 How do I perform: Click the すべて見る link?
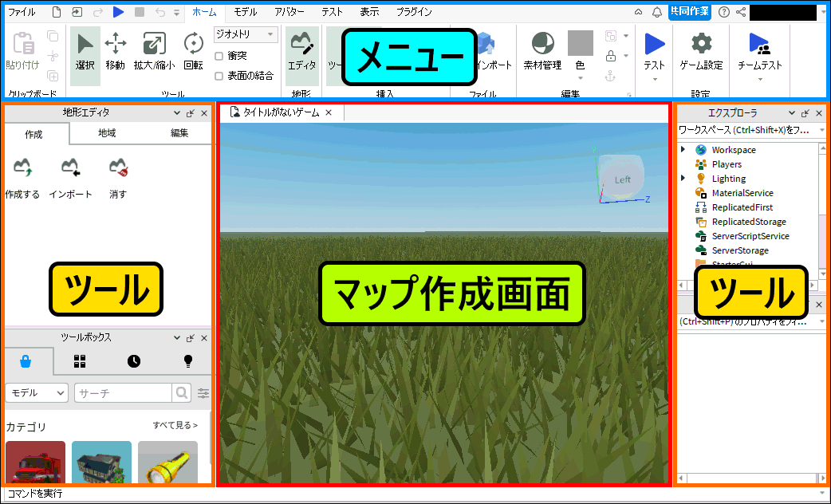(175, 425)
